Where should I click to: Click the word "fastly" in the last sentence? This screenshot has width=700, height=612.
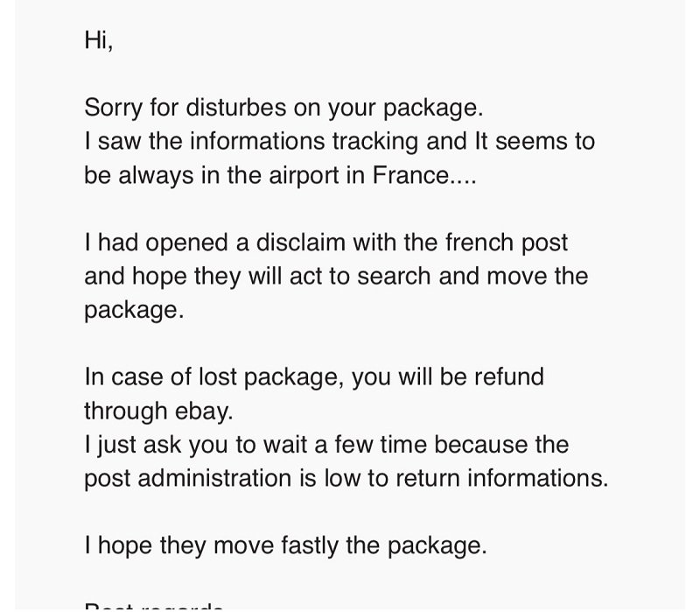click(x=310, y=545)
